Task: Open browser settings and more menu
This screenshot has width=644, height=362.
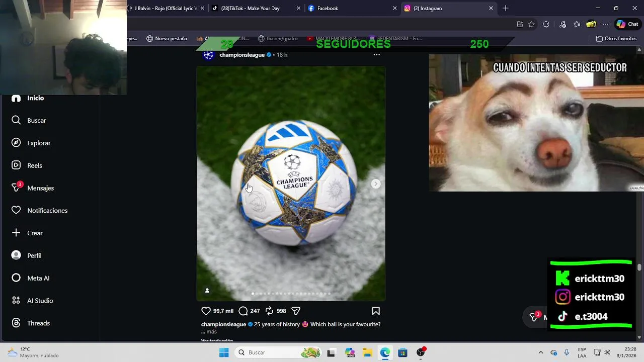Action: click(606, 24)
